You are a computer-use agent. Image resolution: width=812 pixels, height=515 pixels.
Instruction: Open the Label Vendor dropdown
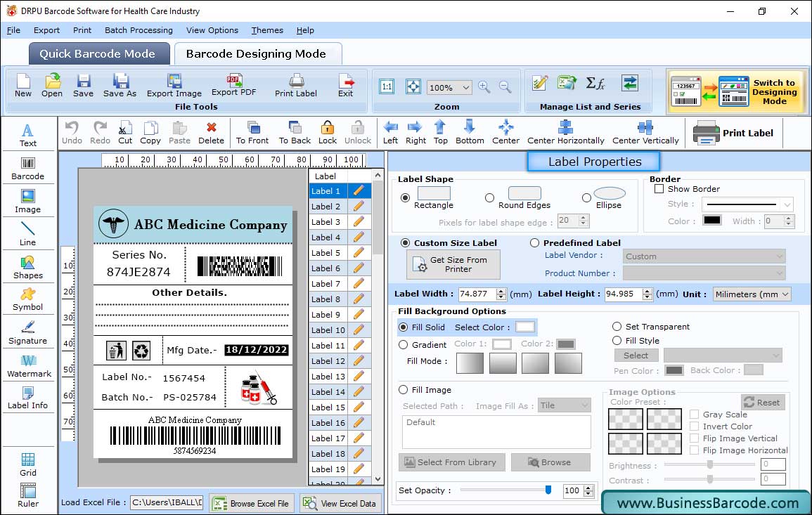[x=704, y=256]
